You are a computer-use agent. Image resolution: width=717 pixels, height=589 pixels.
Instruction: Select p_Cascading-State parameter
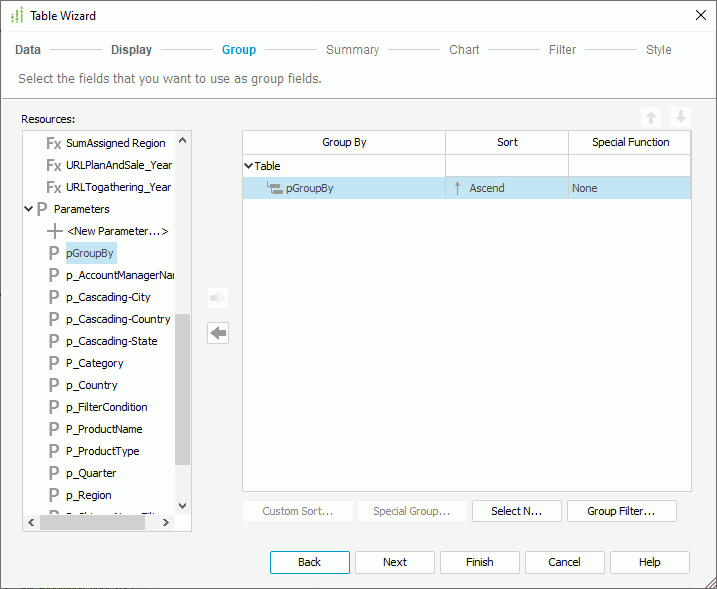coord(112,341)
